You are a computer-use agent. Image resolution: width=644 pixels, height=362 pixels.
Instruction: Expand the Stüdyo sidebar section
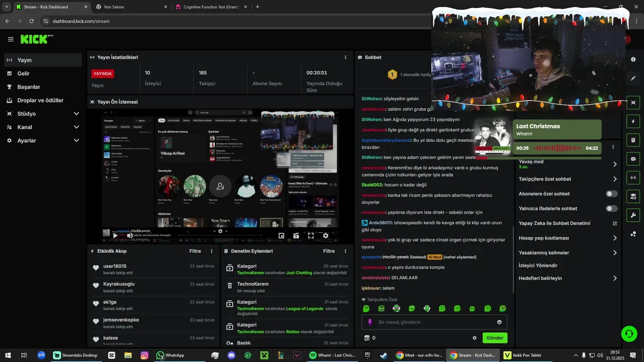[x=43, y=114]
